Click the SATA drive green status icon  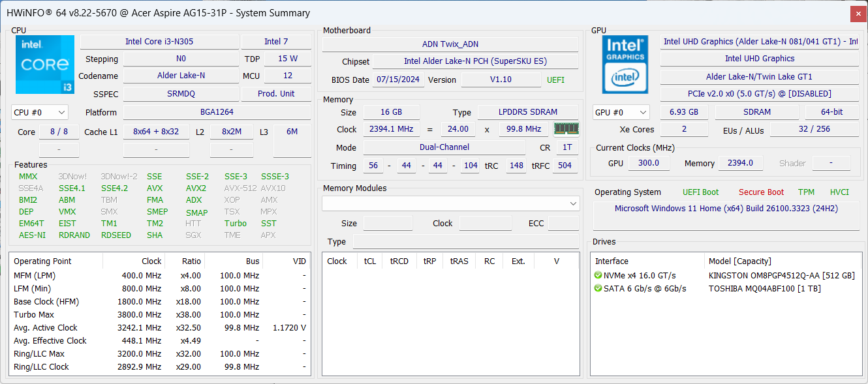point(598,289)
